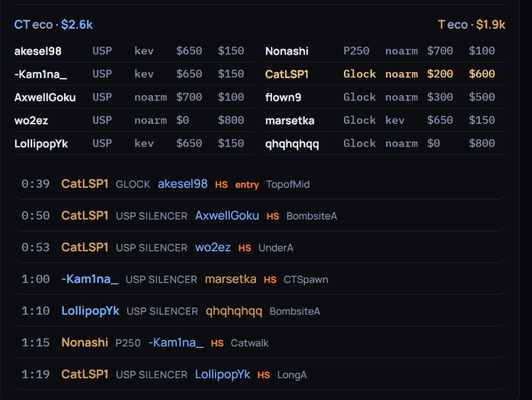532x400 pixels.
Task: Click the HS badge on Catwalk kill
Action: tap(217, 343)
